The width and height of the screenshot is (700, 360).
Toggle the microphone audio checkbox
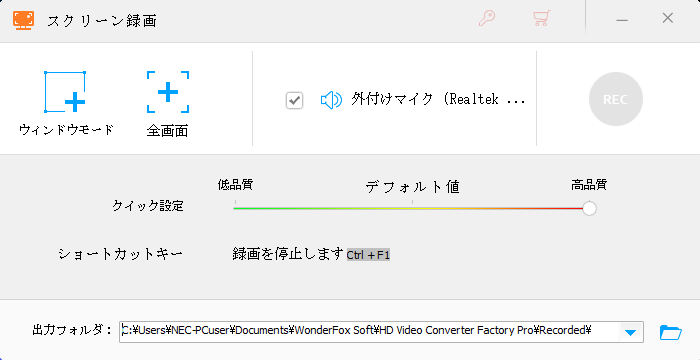[x=294, y=100]
